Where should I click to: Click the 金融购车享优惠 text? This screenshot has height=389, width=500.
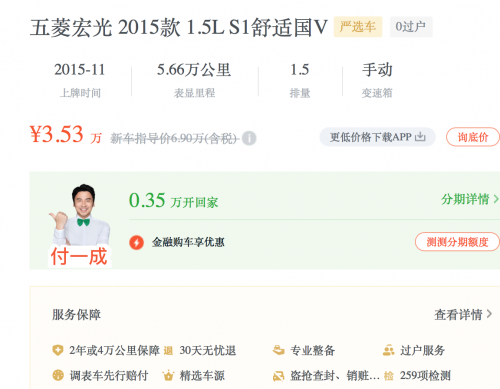tap(188, 242)
